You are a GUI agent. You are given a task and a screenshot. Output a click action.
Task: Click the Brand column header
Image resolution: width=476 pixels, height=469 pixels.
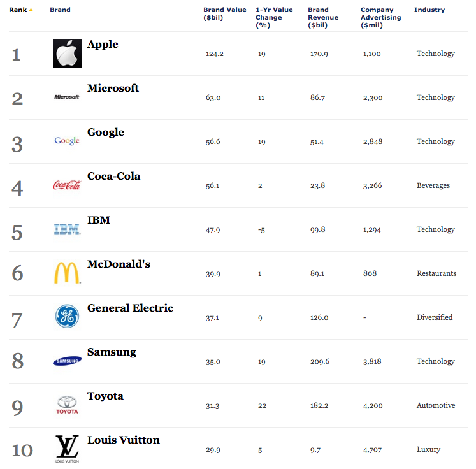tap(60, 10)
